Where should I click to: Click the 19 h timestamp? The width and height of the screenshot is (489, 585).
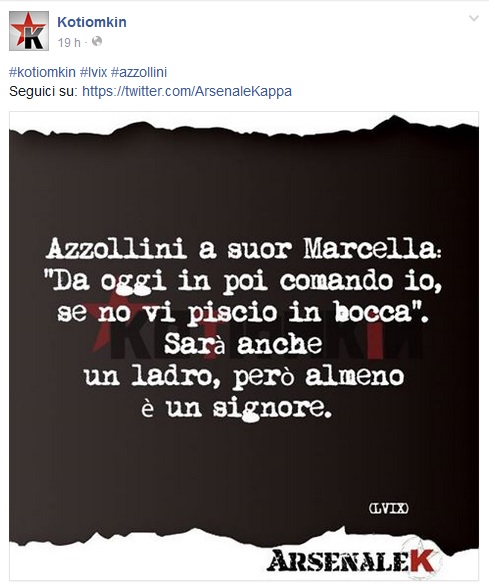[x=69, y=43]
